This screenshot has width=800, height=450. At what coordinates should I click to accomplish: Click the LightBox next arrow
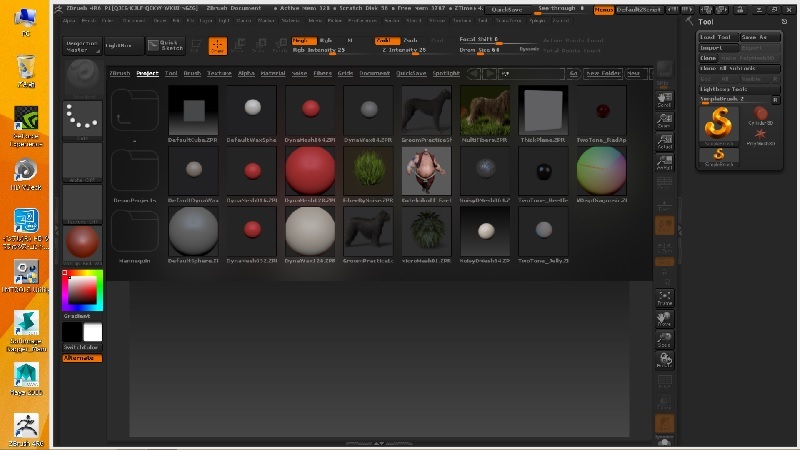point(489,73)
